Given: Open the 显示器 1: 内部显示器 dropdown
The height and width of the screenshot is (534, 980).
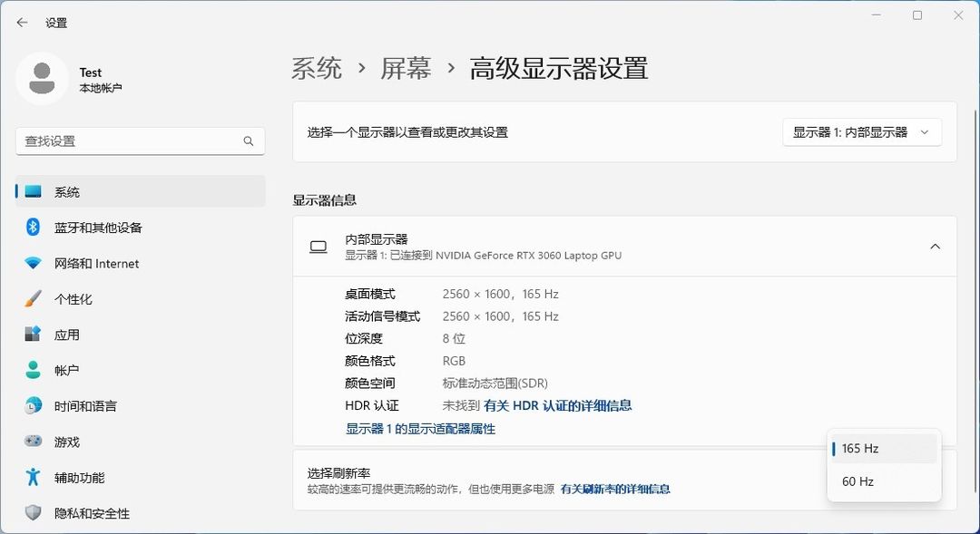Looking at the screenshot, I should pos(862,132).
